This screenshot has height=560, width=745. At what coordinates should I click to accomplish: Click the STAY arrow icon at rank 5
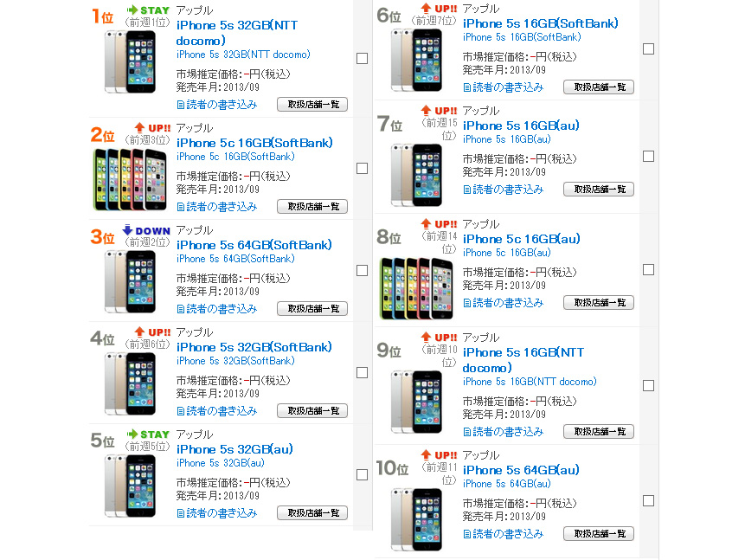tap(132, 434)
